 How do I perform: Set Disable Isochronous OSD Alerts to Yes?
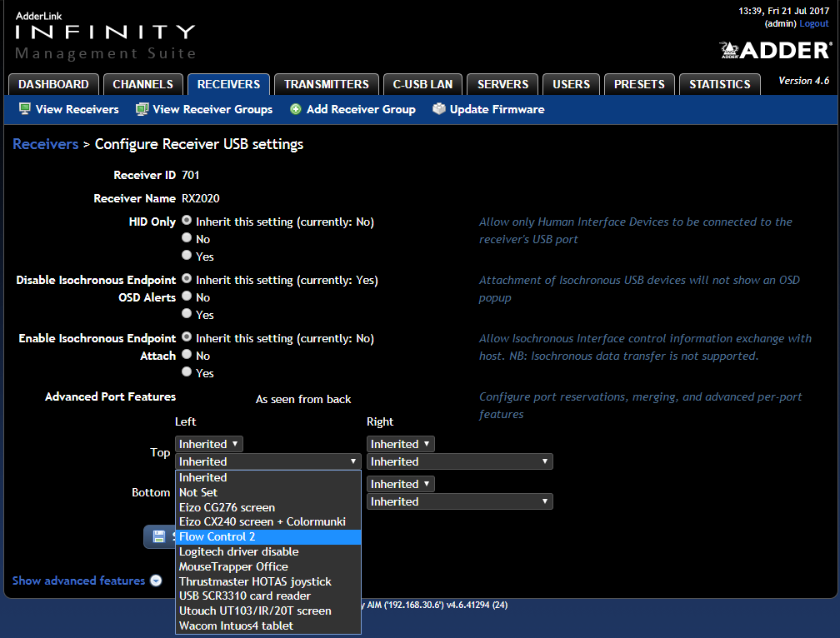tap(187, 313)
